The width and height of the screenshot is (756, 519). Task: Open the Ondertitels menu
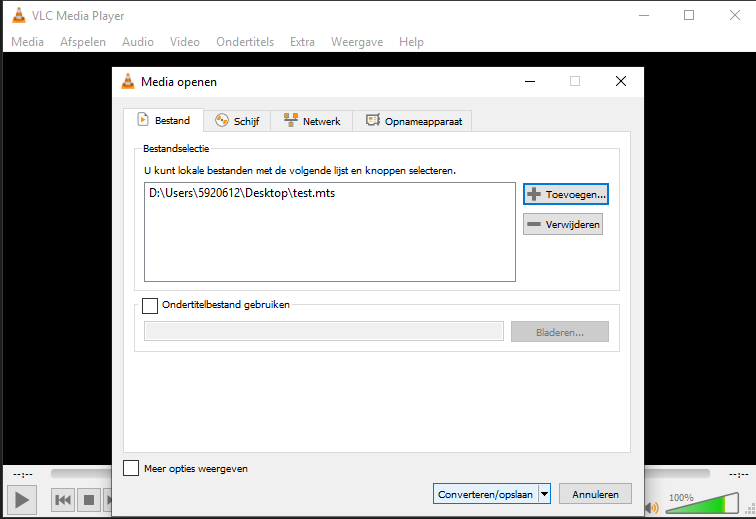[x=245, y=42]
